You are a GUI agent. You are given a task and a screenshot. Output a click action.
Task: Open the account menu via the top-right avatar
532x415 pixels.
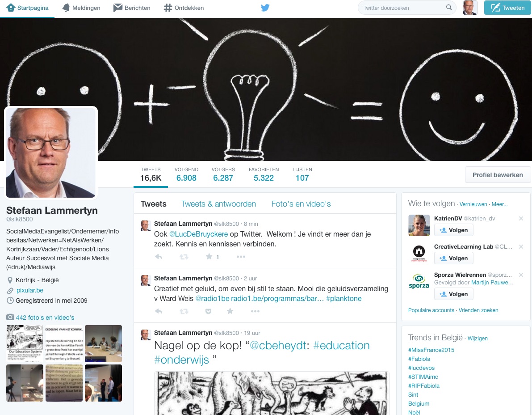[470, 8]
